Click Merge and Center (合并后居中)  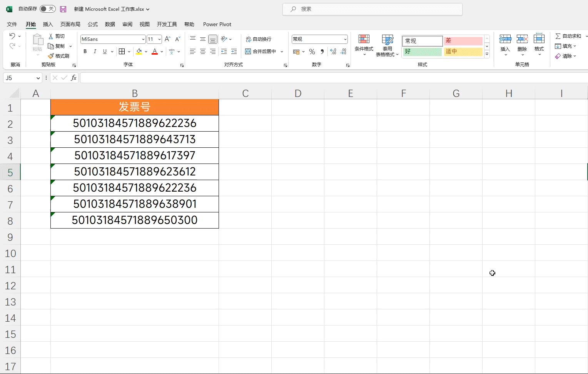261,51
